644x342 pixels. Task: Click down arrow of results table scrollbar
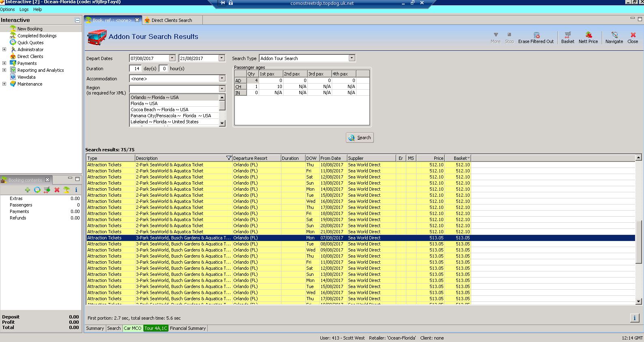click(639, 301)
